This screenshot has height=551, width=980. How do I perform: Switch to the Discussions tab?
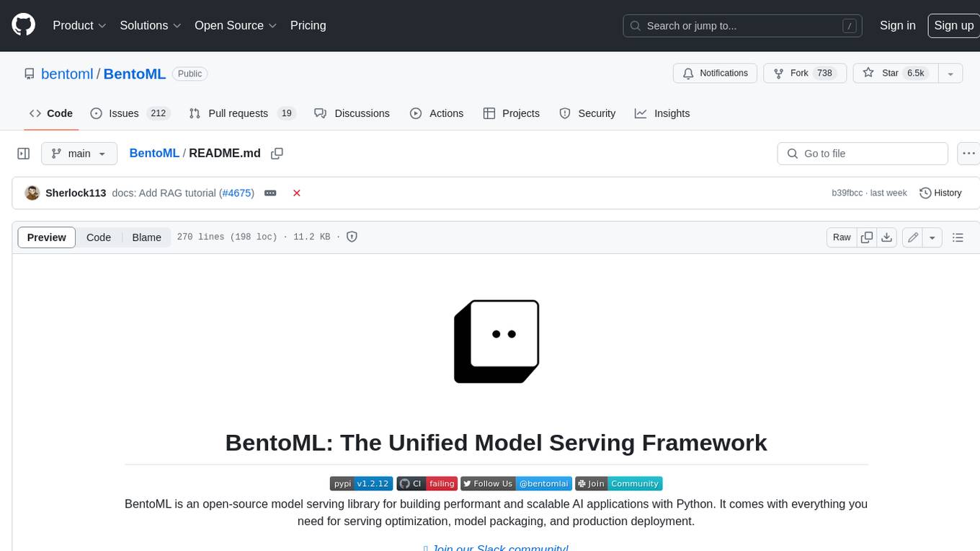pos(352,113)
